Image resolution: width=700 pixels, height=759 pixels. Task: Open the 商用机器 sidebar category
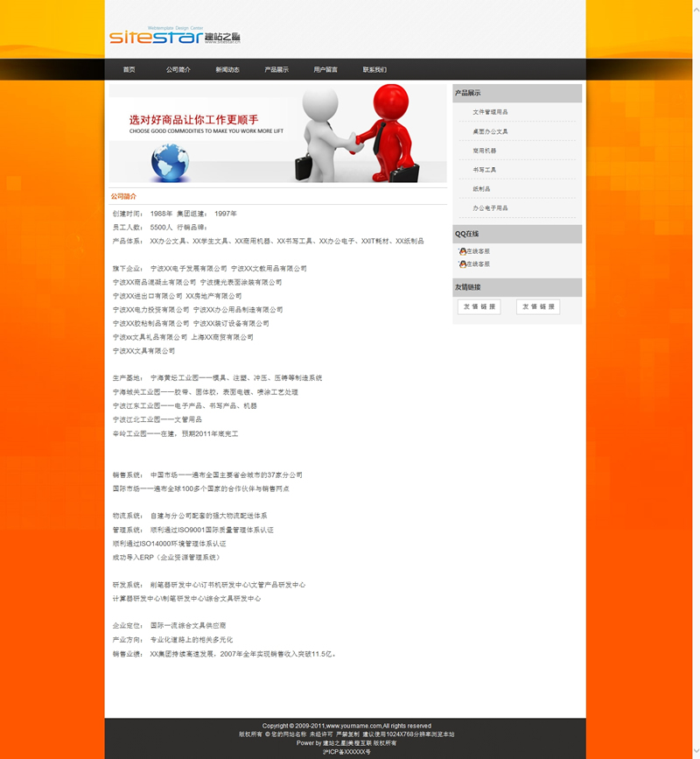[485, 151]
